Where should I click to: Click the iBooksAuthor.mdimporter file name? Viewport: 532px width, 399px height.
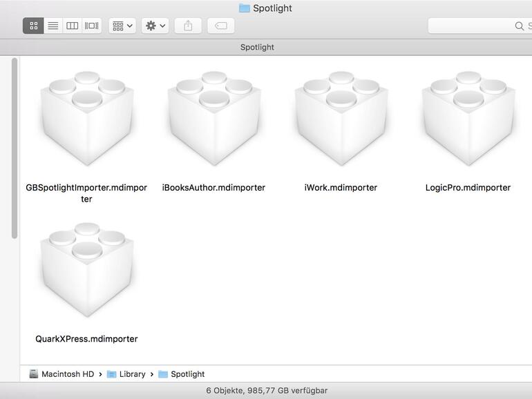click(x=213, y=188)
